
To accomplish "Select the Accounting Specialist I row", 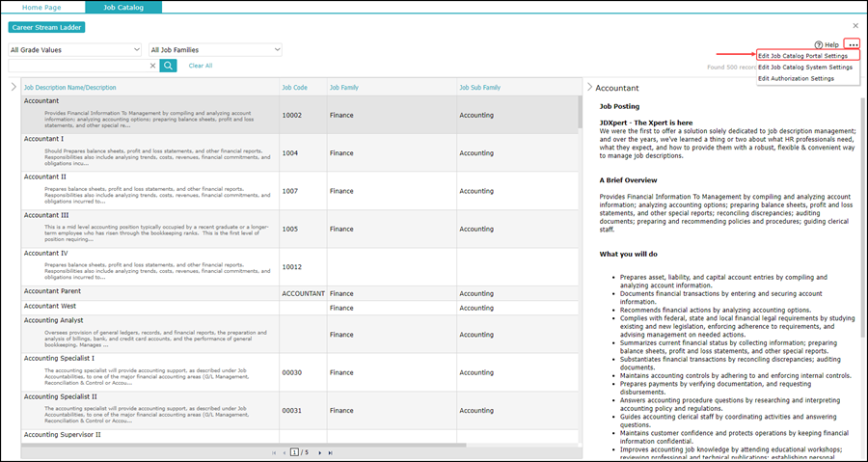I will pyautogui.click(x=299, y=372).
